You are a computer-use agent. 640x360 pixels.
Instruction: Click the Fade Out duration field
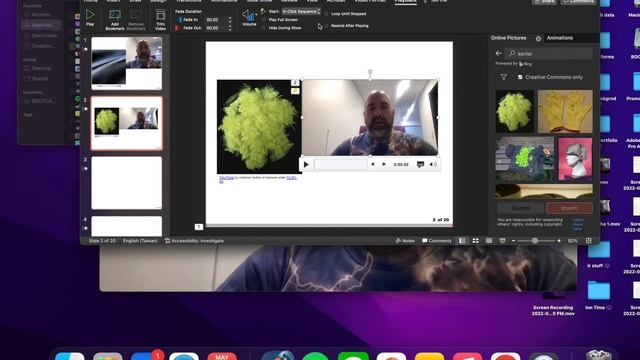click(x=215, y=28)
